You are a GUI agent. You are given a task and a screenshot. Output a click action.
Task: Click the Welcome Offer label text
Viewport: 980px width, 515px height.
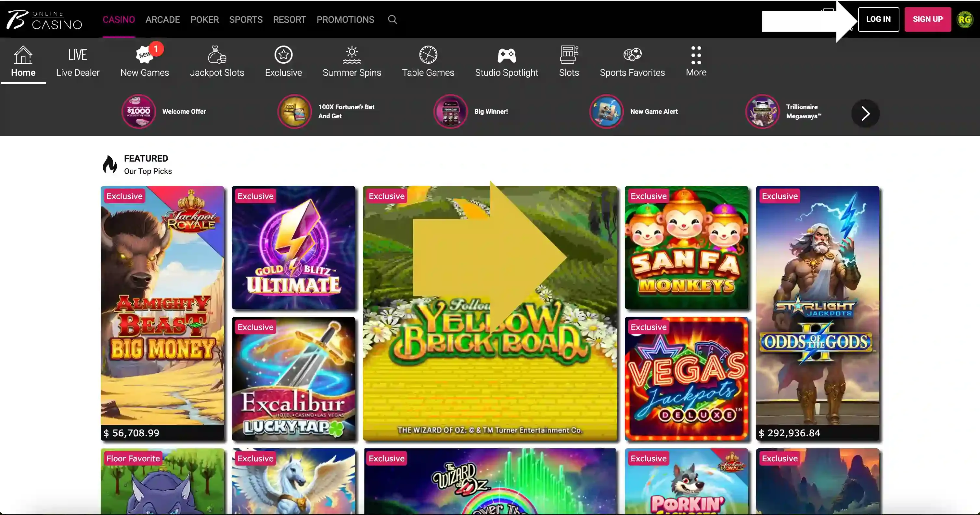(184, 112)
